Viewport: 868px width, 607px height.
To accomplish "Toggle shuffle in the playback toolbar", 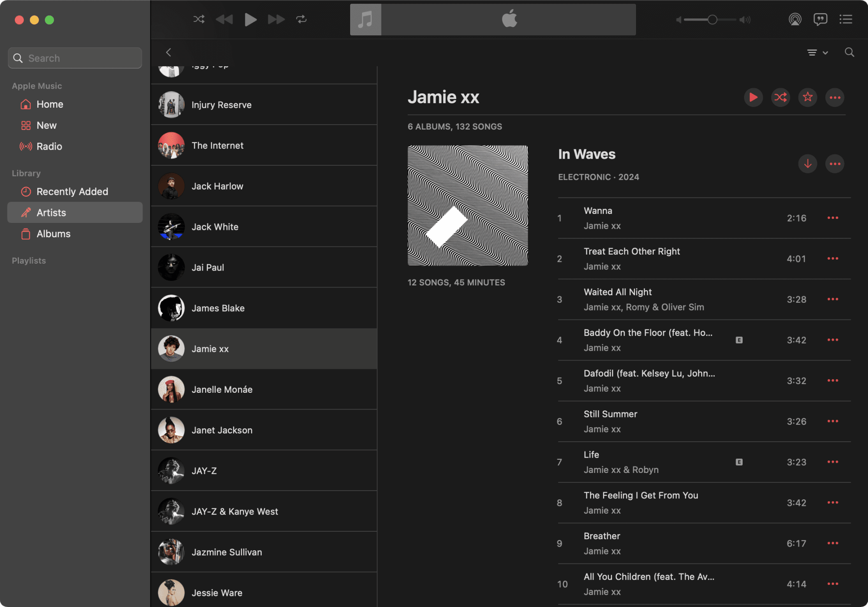I will tap(199, 19).
